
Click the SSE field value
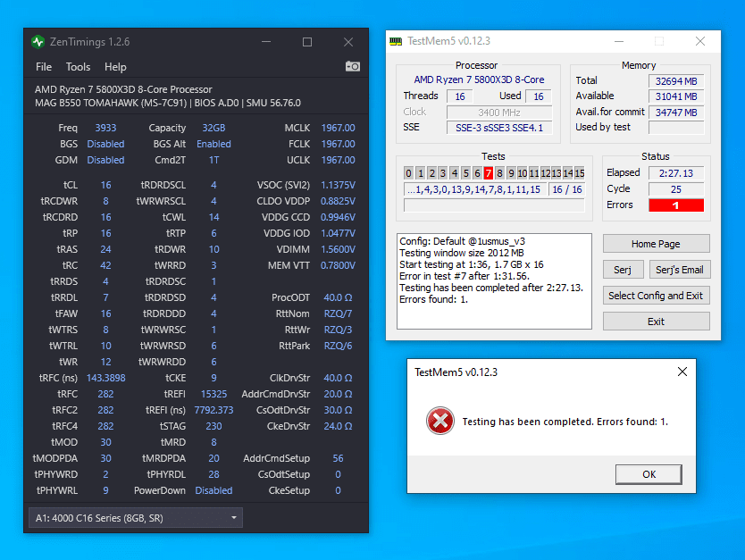click(x=499, y=128)
